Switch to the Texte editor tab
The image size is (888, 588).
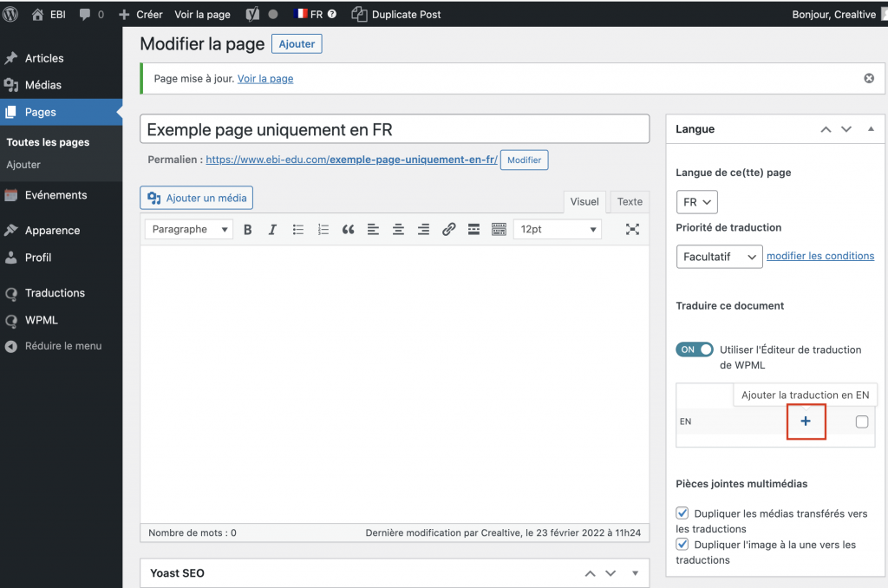tap(630, 202)
